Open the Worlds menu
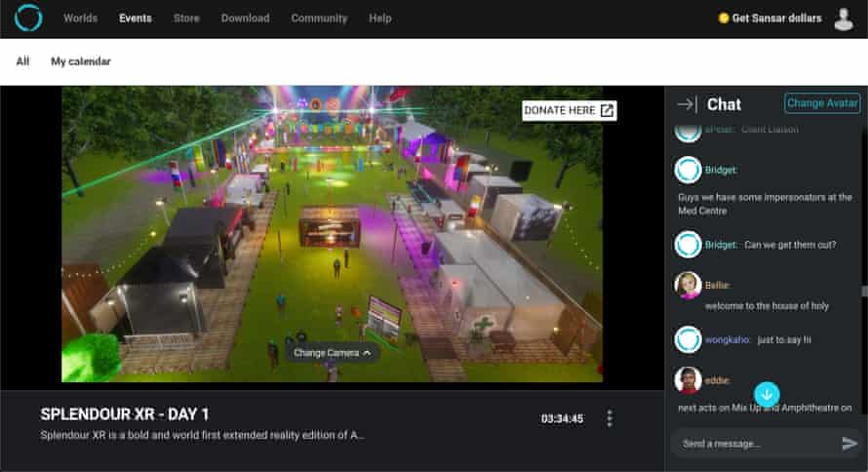 tap(80, 19)
